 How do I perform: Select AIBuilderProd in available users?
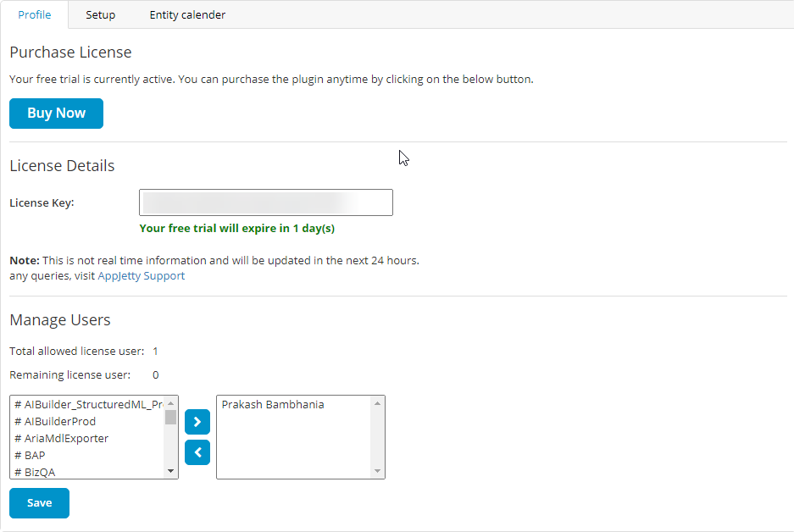[x=55, y=421]
